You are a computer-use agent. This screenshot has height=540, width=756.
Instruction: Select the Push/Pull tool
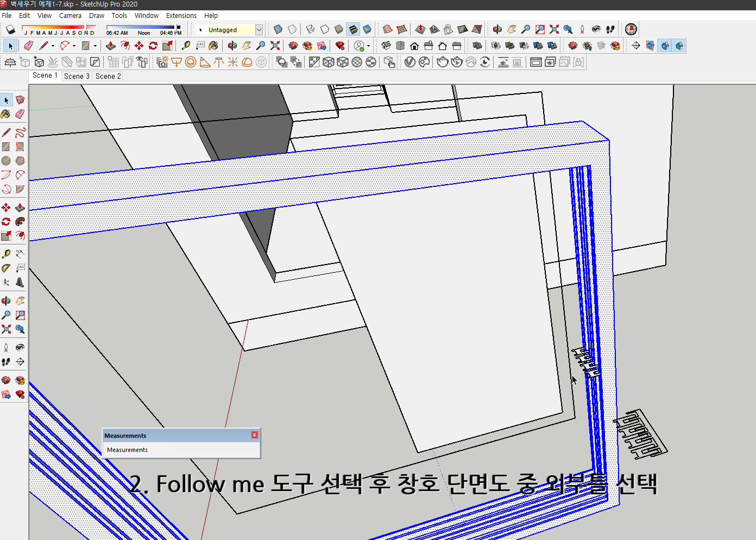point(110,45)
